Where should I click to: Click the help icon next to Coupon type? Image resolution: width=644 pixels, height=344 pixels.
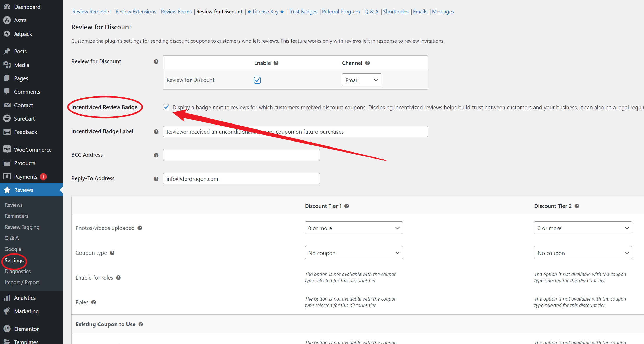click(x=112, y=253)
